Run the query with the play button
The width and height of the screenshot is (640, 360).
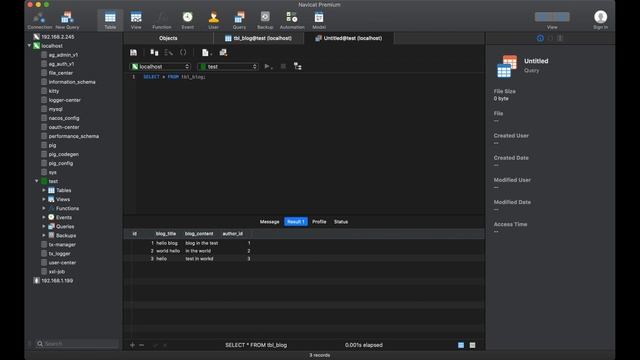coord(268,66)
